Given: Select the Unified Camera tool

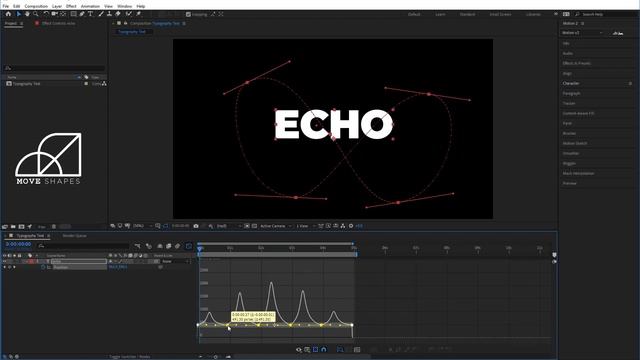Looking at the screenshot, I should (x=54, y=14).
